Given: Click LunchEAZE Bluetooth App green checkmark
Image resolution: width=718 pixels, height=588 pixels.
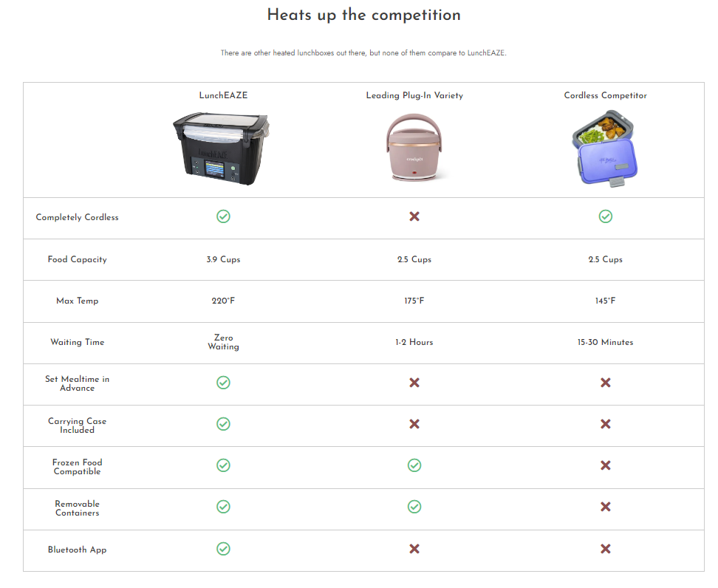Looking at the screenshot, I should [223, 549].
